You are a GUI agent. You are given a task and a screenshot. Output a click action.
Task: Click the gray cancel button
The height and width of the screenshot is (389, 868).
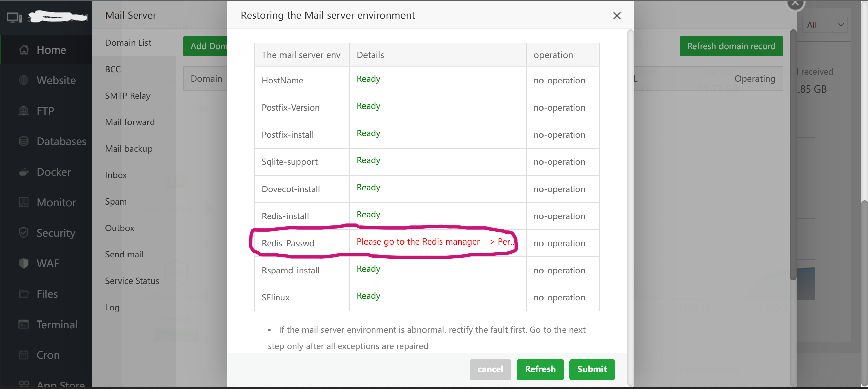click(x=490, y=369)
